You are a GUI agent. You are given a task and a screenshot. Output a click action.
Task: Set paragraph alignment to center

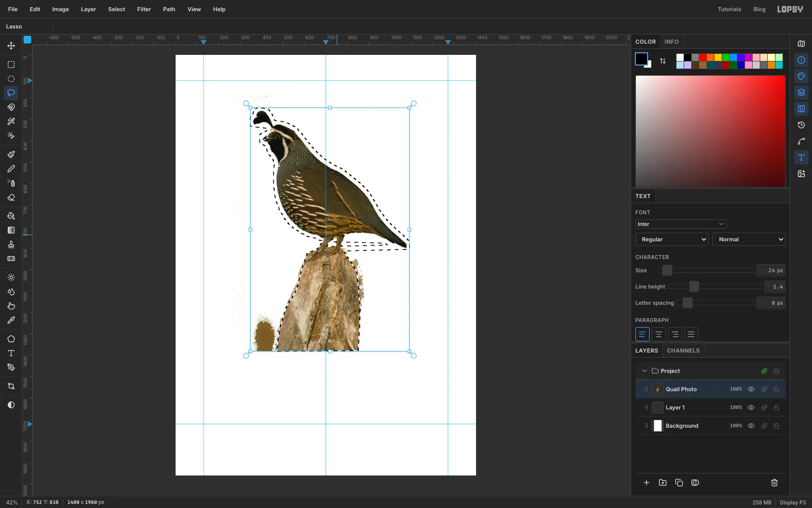tap(659, 334)
